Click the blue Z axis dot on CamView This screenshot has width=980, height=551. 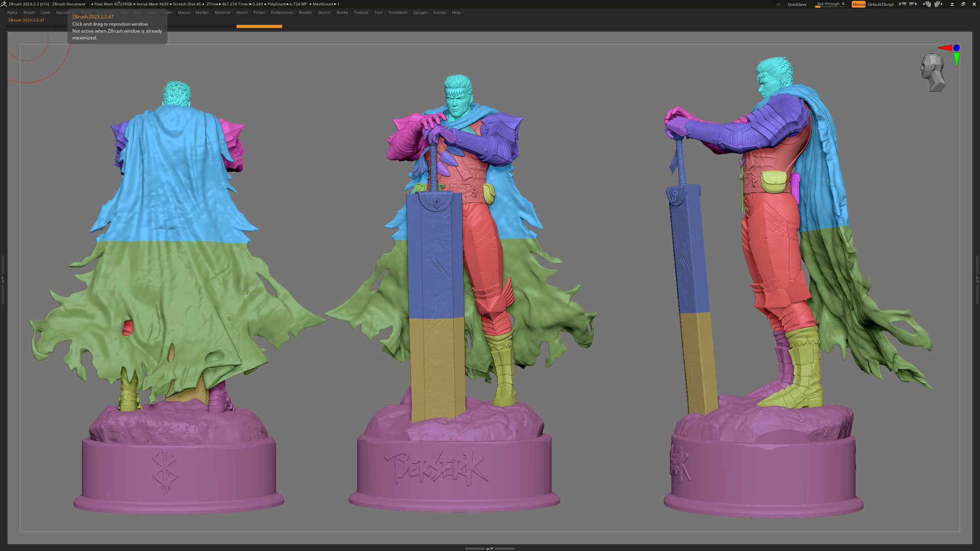[956, 48]
